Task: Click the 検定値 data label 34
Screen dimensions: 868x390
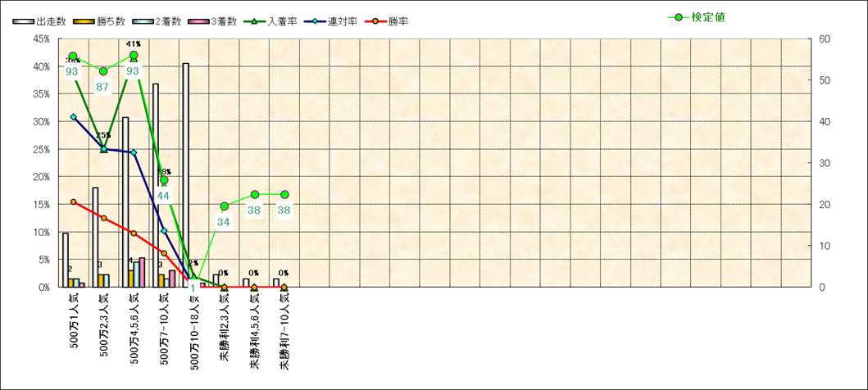Action: click(224, 222)
